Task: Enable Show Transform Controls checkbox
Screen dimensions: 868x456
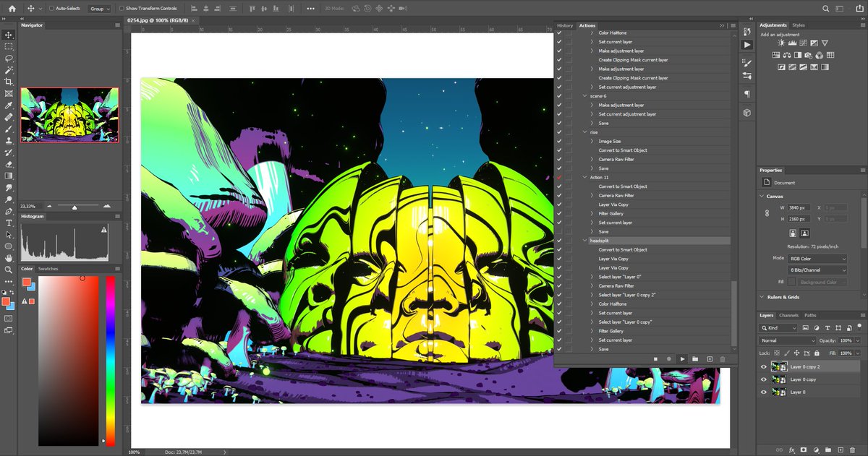Action: pos(121,9)
